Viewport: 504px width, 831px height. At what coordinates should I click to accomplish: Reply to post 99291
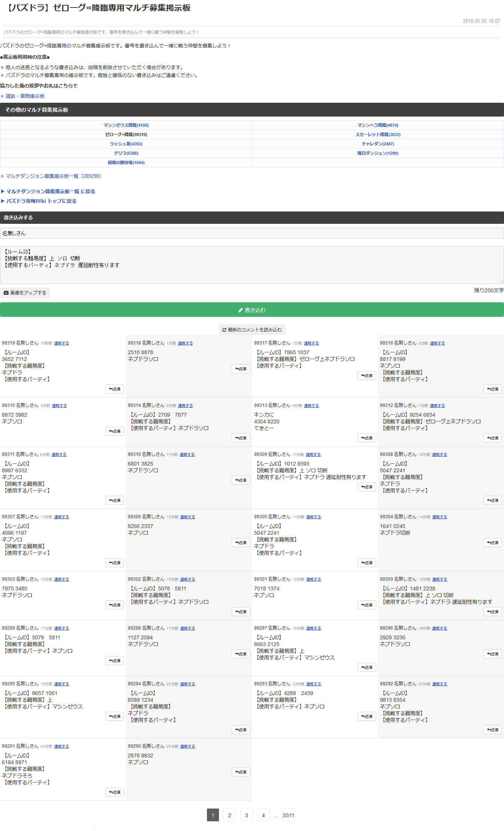(115, 792)
